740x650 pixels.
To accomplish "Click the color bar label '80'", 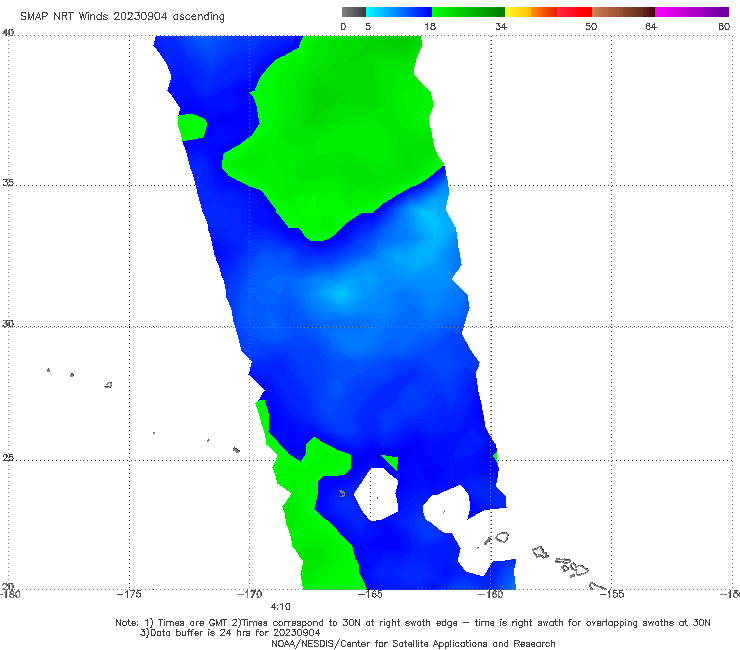I will (724, 26).
